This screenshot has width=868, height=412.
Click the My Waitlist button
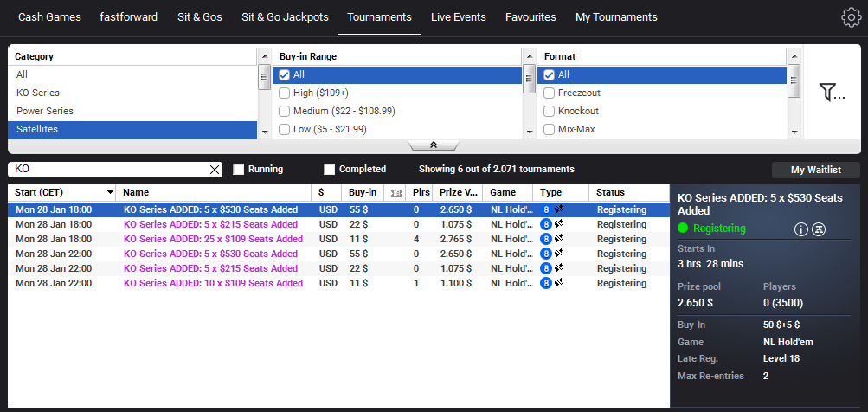[x=815, y=170]
